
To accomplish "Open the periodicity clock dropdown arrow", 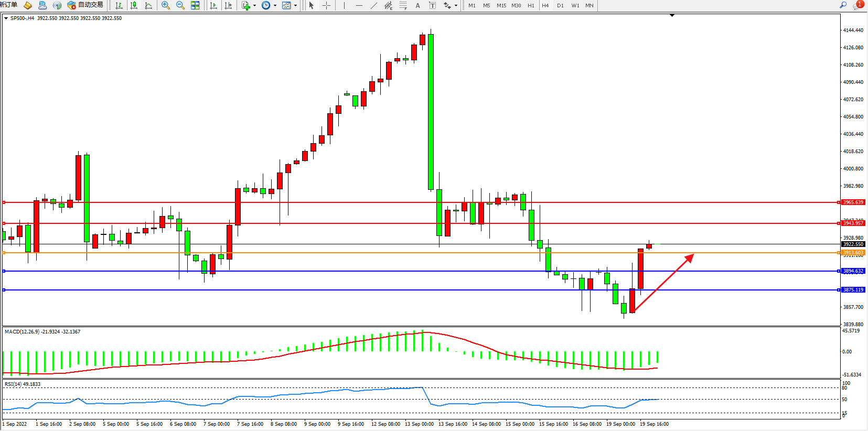I will pyautogui.click(x=275, y=5).
